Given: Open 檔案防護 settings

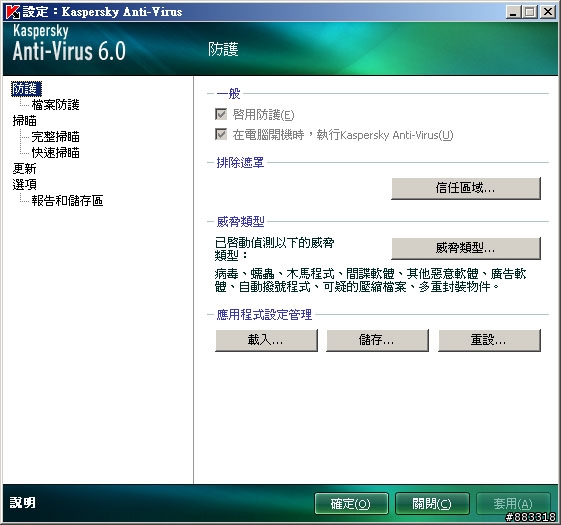Looking at the screenshot, I should (55, 105).
